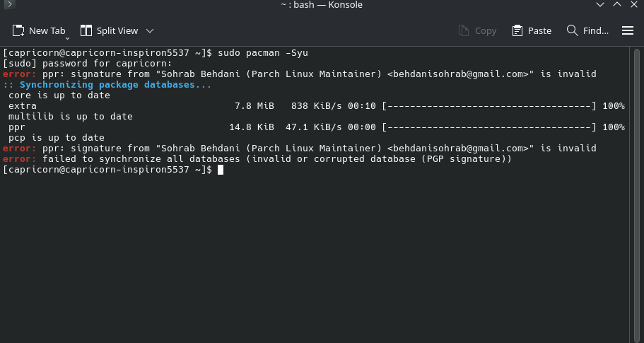Click the Split View panes icon
This screenshot has width=644, height=343.
point(86,31)
